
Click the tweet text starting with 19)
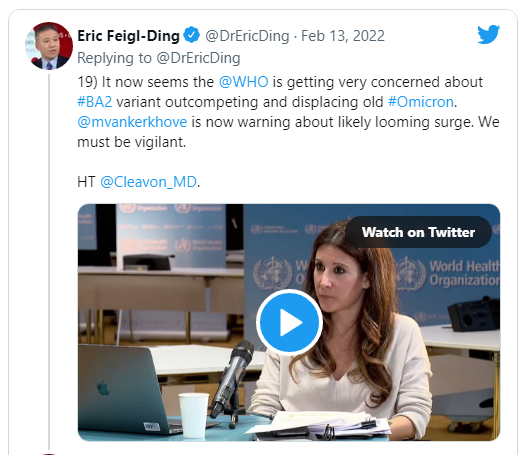click(288, 112)
